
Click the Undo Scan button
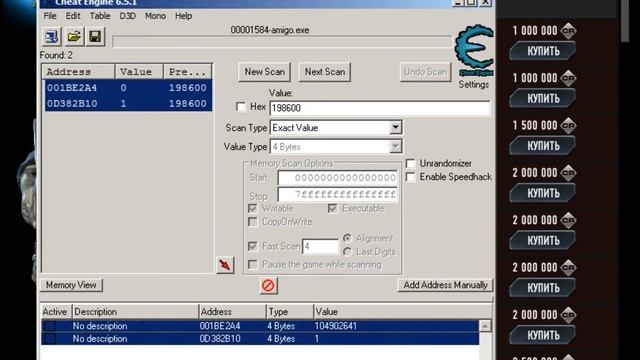425,72
